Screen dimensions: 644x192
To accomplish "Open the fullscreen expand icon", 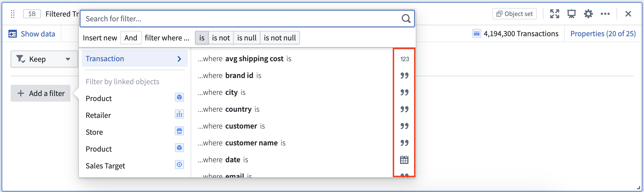I will pos(554,14).
